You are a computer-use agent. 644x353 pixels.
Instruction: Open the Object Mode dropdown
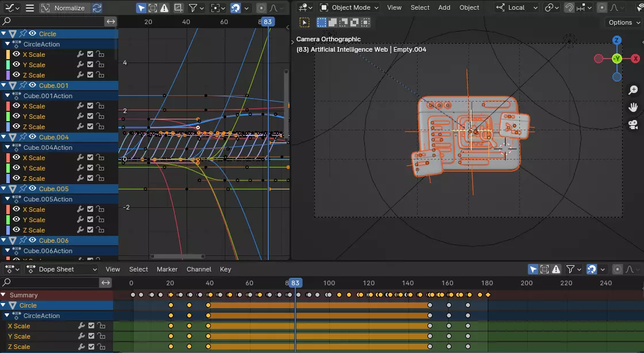coord(349,7)
